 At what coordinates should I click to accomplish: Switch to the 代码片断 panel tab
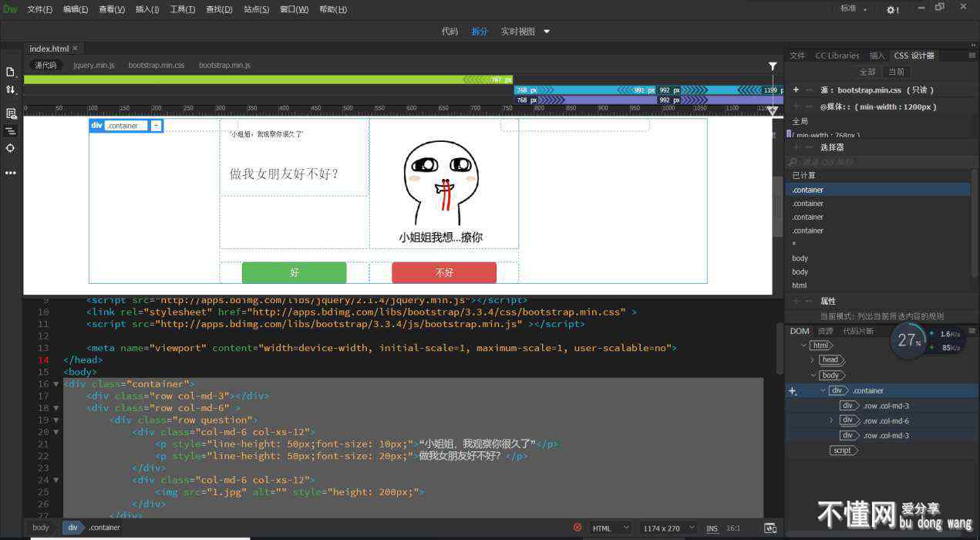pyautogui.click(x=859, y=331)
